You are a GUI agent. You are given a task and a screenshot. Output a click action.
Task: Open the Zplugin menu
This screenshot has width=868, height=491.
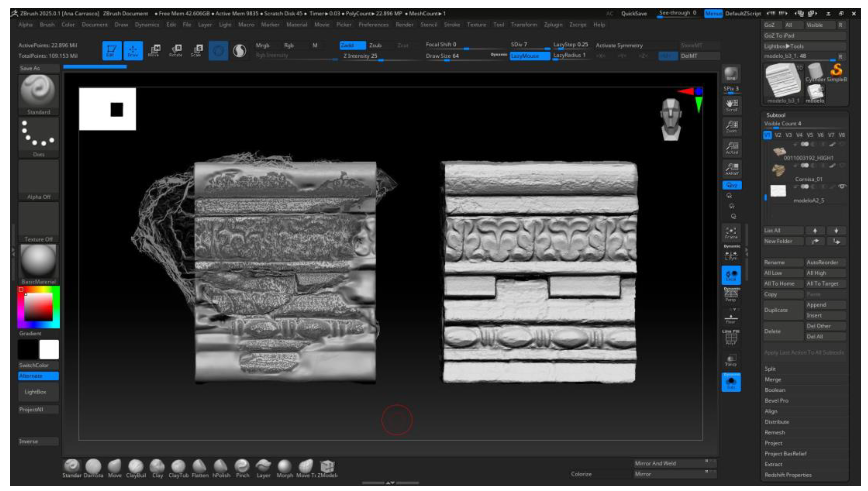click(553, 25)
